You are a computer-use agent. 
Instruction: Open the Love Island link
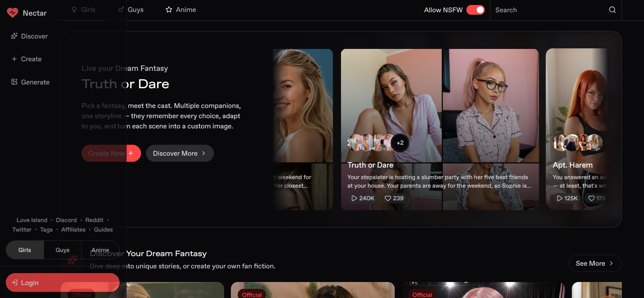coord(32,220)
